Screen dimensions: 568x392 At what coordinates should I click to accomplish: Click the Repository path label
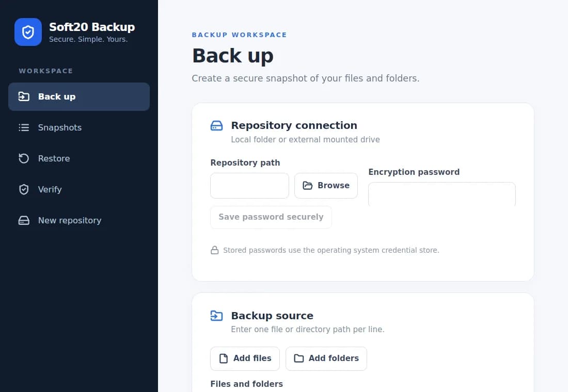(x=245, y=162)
